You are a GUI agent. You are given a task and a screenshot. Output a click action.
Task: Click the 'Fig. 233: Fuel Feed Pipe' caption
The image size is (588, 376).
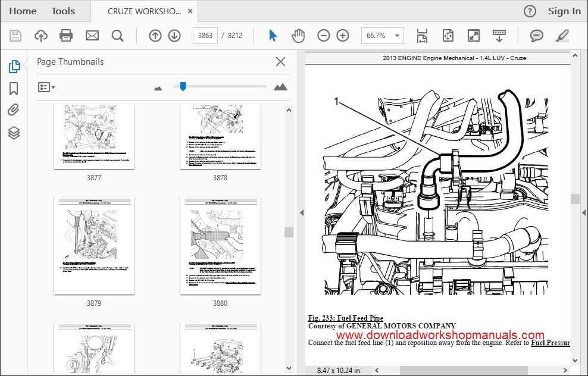(x=345, y=318)
